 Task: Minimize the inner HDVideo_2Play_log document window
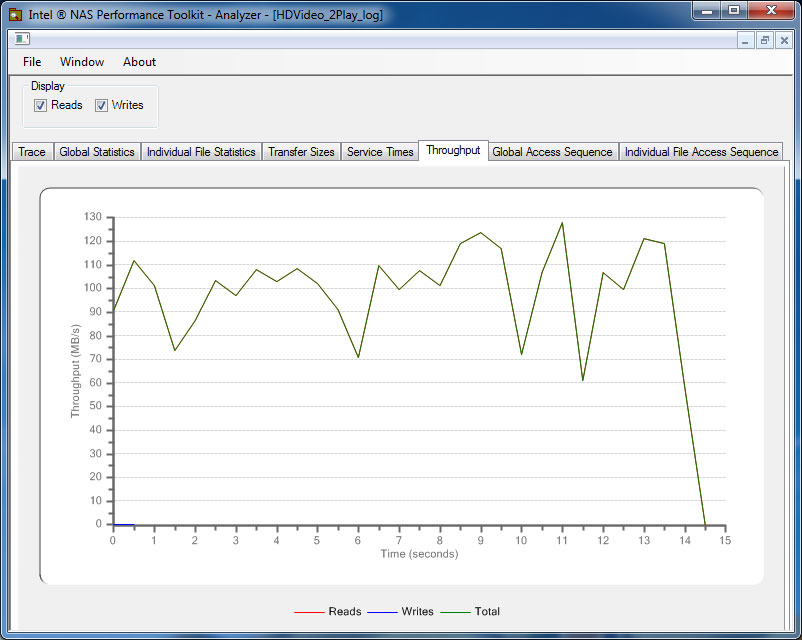pyautogui.click(x=745, y=40)
